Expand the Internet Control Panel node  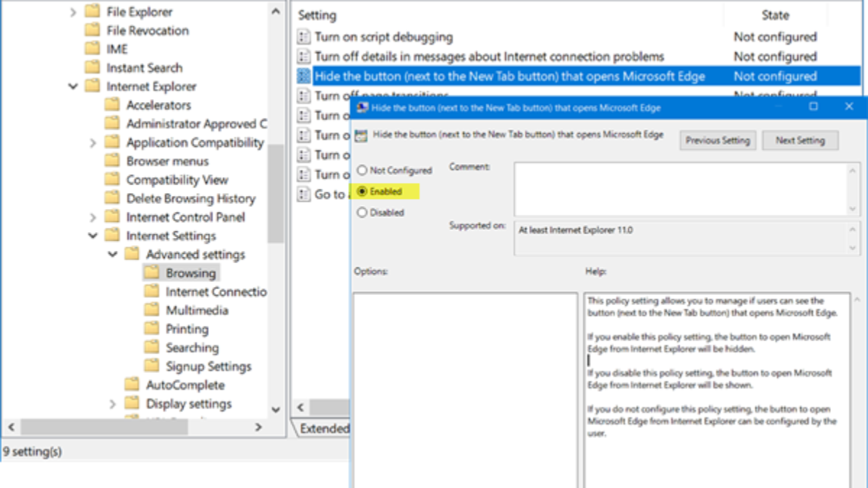click(93, 218)
